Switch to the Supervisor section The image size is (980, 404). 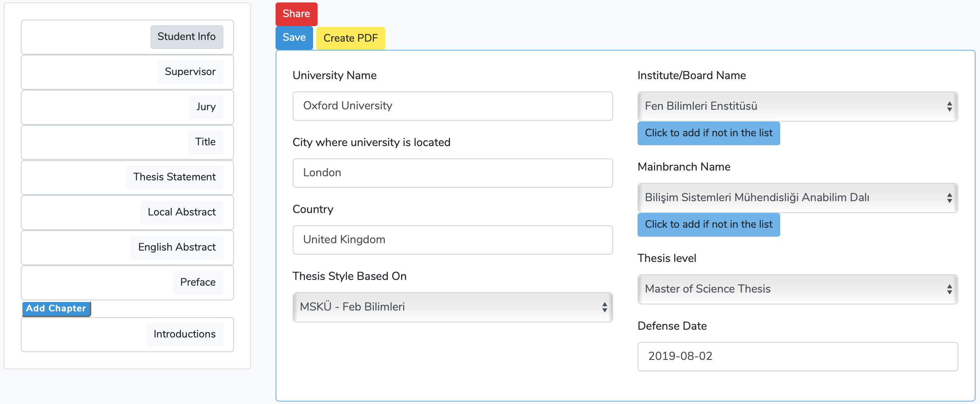point(190,72)
